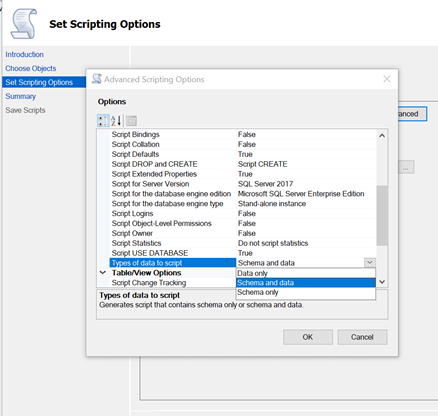This screenshot has width=438, height=416.
Task: Collapse the Table/View Options category
Action: [103, 273]
